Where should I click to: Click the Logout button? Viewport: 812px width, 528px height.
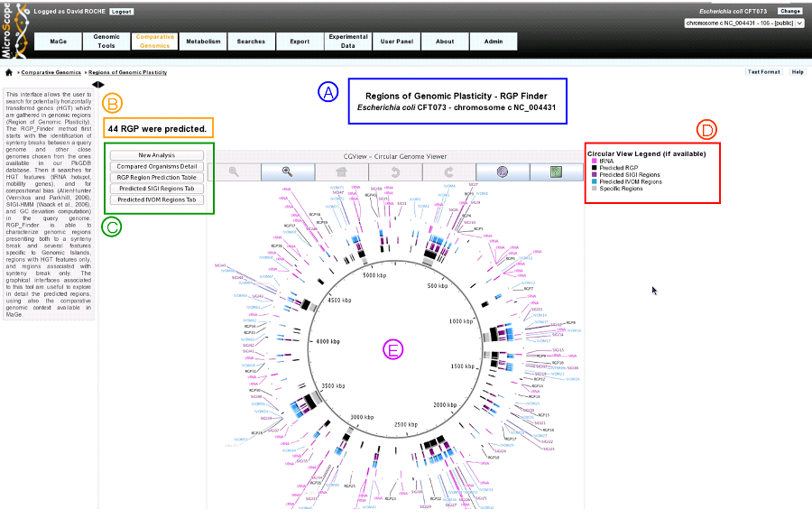[x=121, y=12]
